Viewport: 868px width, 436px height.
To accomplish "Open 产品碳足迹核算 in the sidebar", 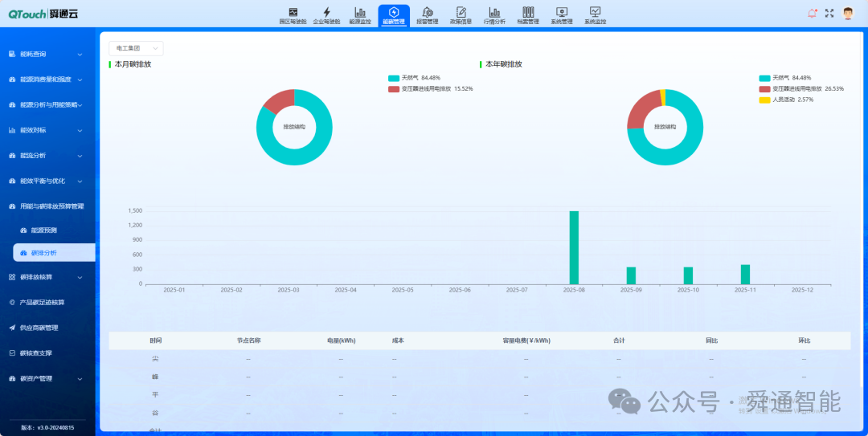I will point(42,303).
